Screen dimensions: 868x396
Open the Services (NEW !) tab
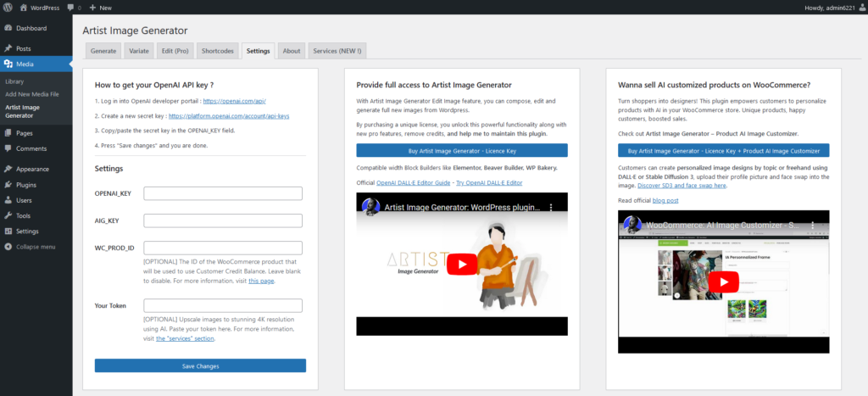tap(337, 51)
